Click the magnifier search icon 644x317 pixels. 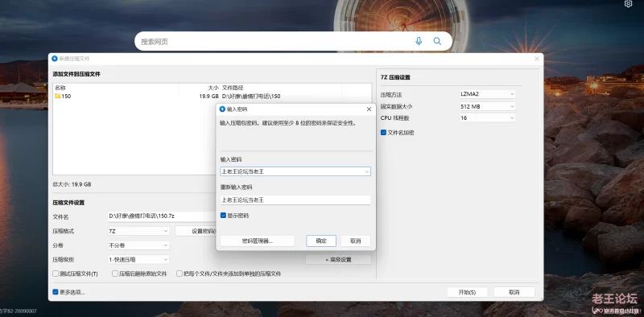[x=437, y=41]
